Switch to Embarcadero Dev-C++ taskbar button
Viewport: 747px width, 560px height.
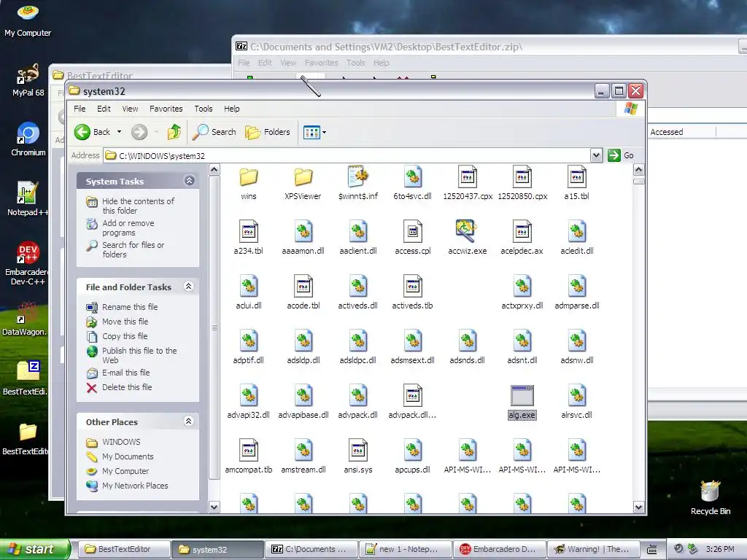point(499,549)
